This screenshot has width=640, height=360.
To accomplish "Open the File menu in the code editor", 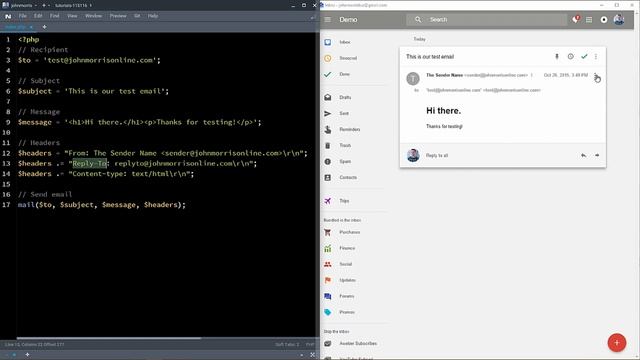I will [22, 16].
